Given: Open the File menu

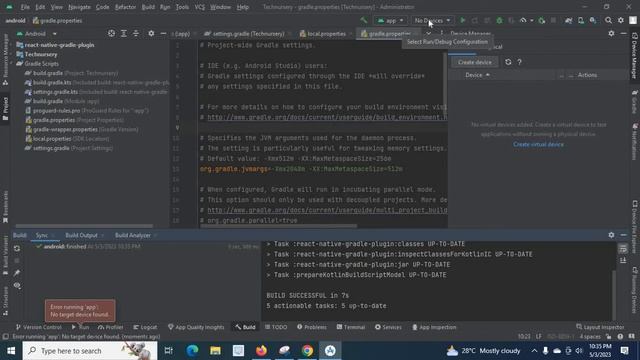Looking at the screenshot, I should pos(25,7).
